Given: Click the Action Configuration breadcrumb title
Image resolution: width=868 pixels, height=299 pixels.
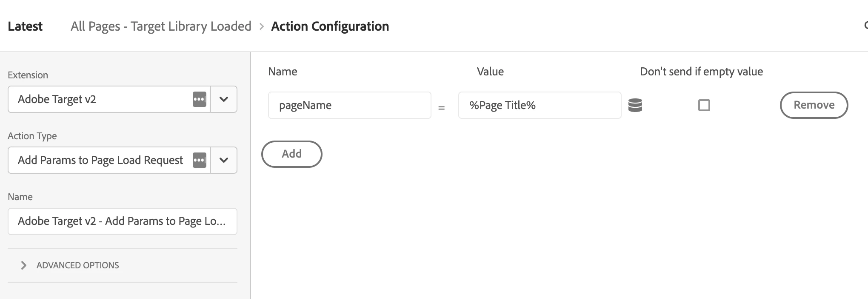Looking at the screenshot, I should click(x=330, y=26).
